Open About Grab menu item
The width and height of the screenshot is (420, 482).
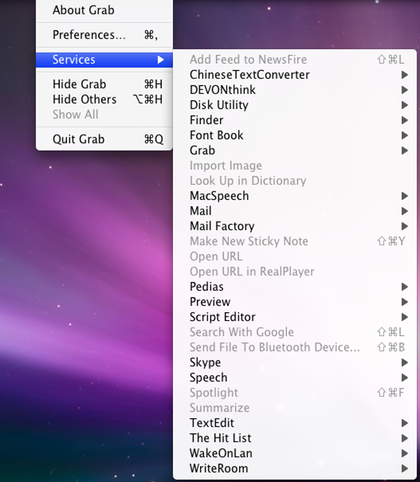click(104, 10)
